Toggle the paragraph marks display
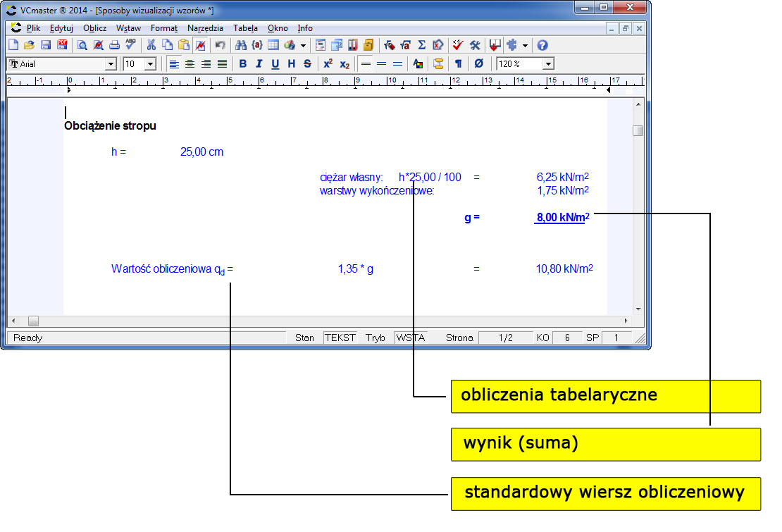 click(x=457, y=63)
